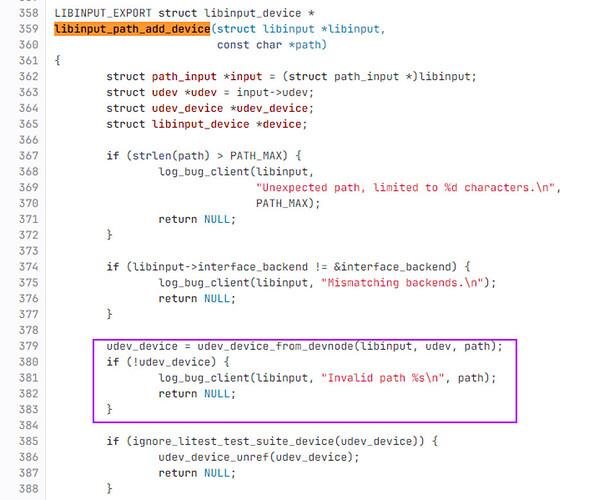The height and width of the screenshot is (500, 604).
Task: Select line number 385 in gutter
Action: tap(29, 441)
